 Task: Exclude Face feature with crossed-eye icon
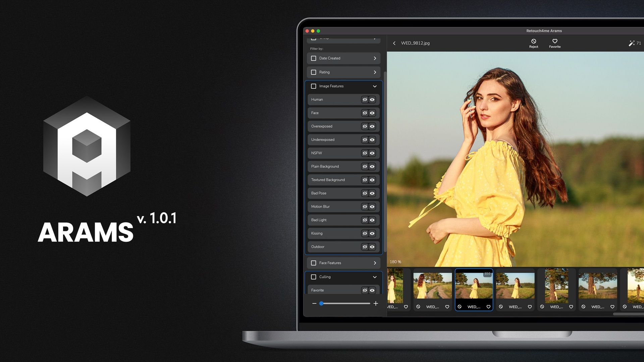point(365,113)
